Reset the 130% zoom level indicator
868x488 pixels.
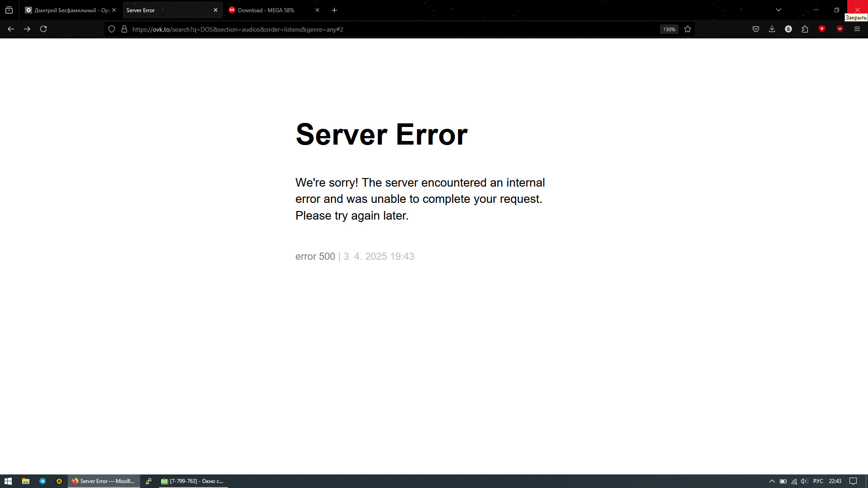click(669, 29)
